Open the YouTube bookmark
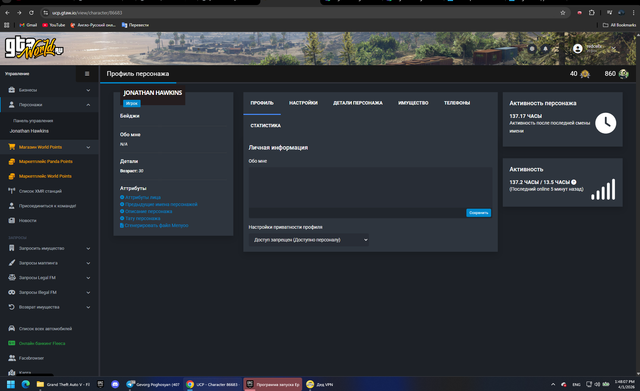This screenshot has height=391, width=640. pyautogui.click(x=54, y=25)
